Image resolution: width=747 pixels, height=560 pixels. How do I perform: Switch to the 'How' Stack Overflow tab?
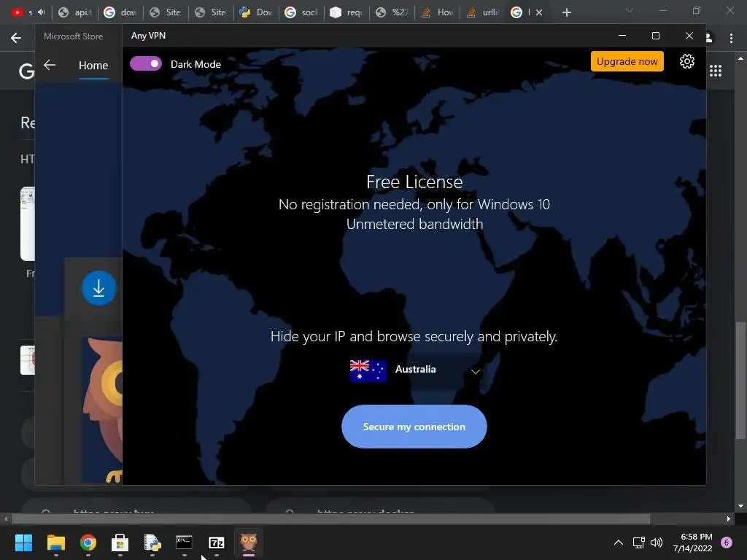tap(438, 12)
